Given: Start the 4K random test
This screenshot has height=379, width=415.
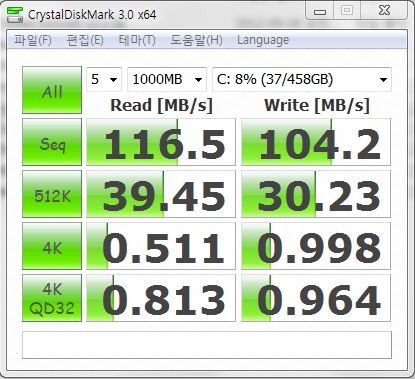Looking at the screenshot, I should [x=52, y=246].
